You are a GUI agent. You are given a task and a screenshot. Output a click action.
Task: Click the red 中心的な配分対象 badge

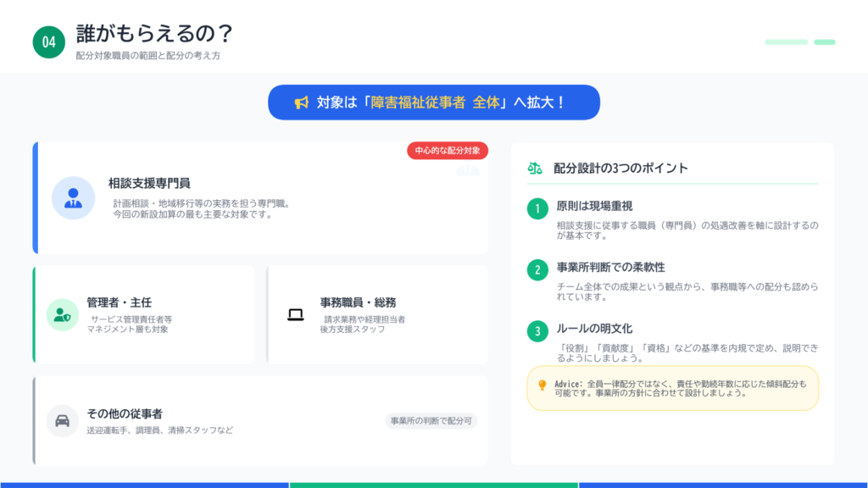point(448,151)
